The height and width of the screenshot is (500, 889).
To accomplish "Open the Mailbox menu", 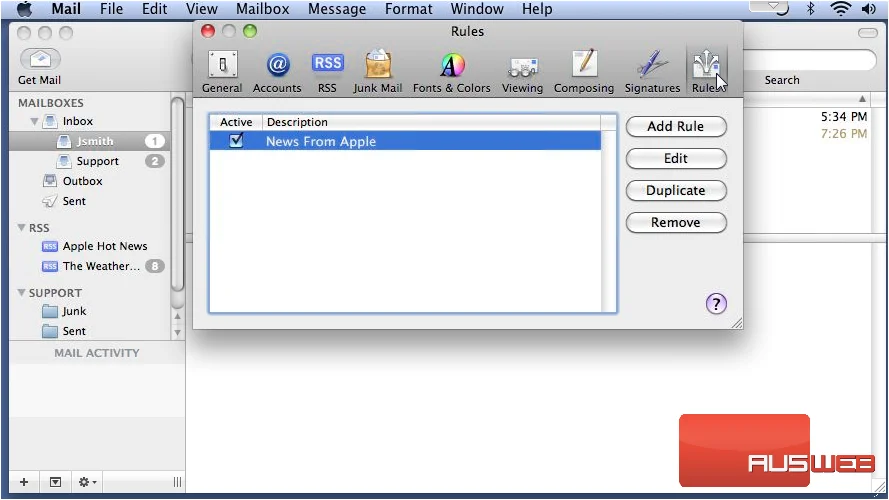I will click(x=263, y=9).
